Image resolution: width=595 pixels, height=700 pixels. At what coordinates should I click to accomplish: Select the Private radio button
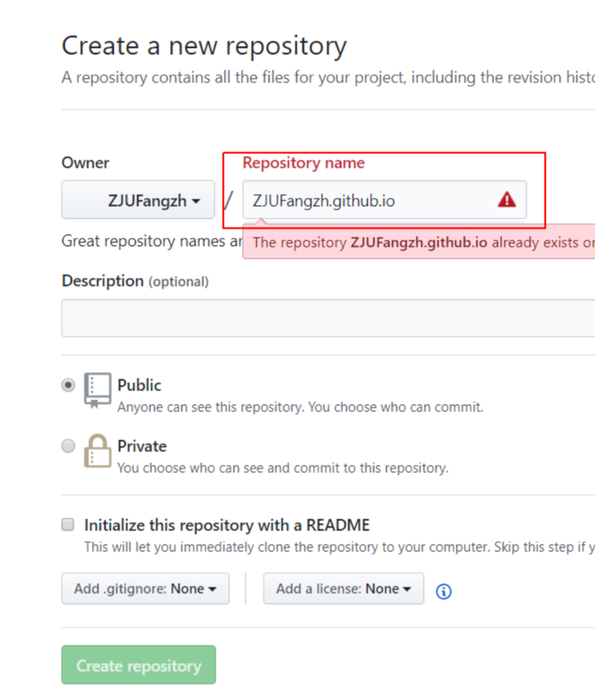tap(68, 446)
